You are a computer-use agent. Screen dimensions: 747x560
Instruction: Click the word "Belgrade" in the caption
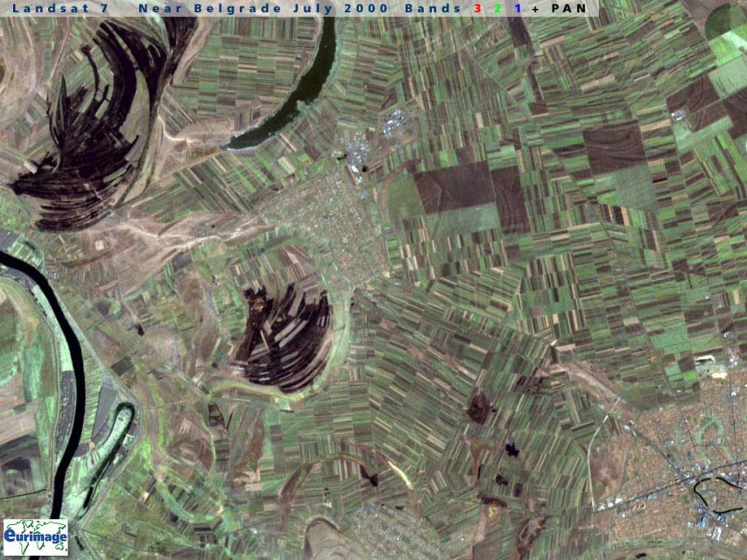click(x=237, y=8)
